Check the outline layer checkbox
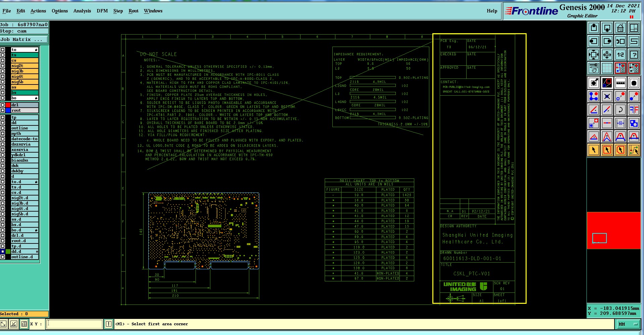Image resolution: width=644 pixels, height=335 pixels. [x=3, y=128]
